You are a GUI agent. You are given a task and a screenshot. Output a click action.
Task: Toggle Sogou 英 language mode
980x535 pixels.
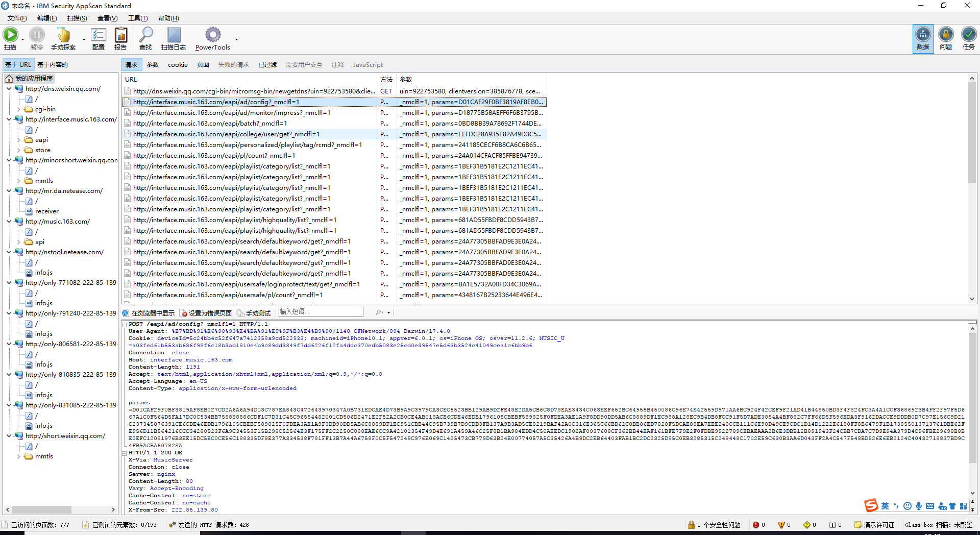tap(885, 506)
